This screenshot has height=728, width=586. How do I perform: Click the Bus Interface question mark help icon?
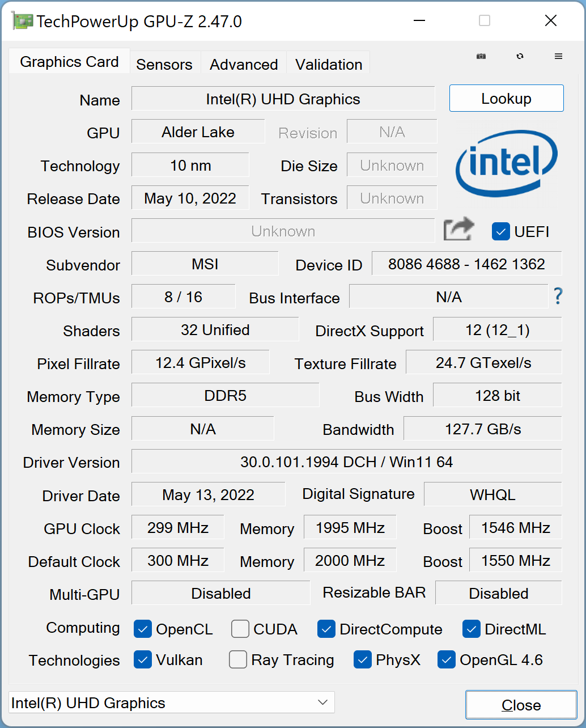pos(558,297)
